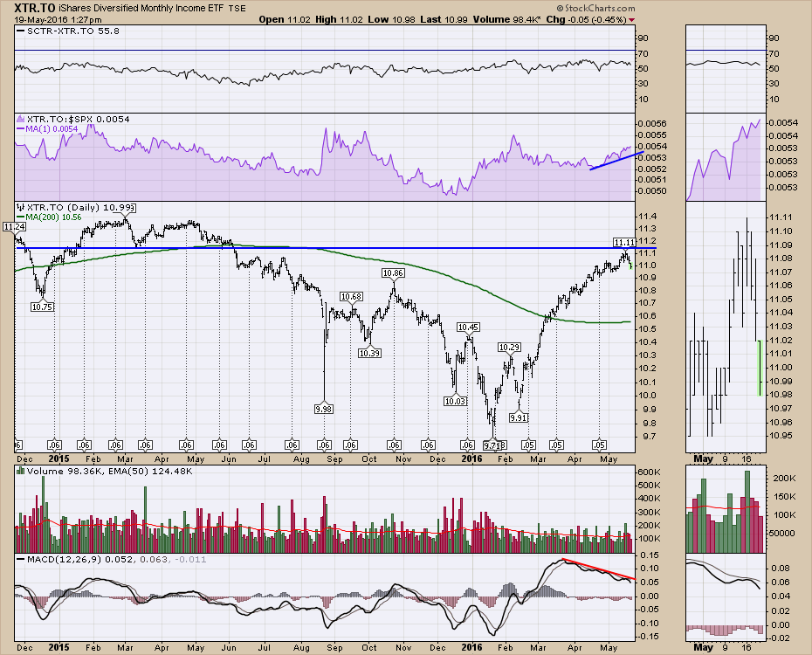Click the red down arrow after change
The height and width of the screenshot is (655, 812).
(x=632, y=20)
